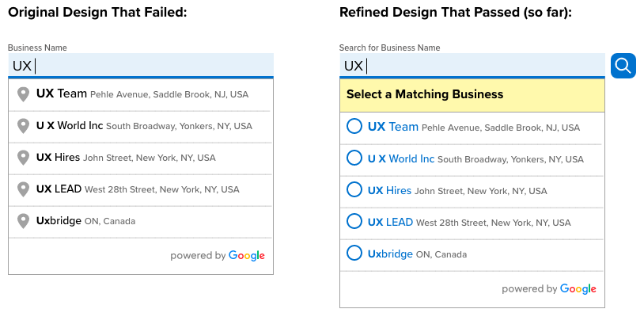This screenshot has height=328, width=644.
Task: Click the Search for Business Name field
Action: [472, 66]
